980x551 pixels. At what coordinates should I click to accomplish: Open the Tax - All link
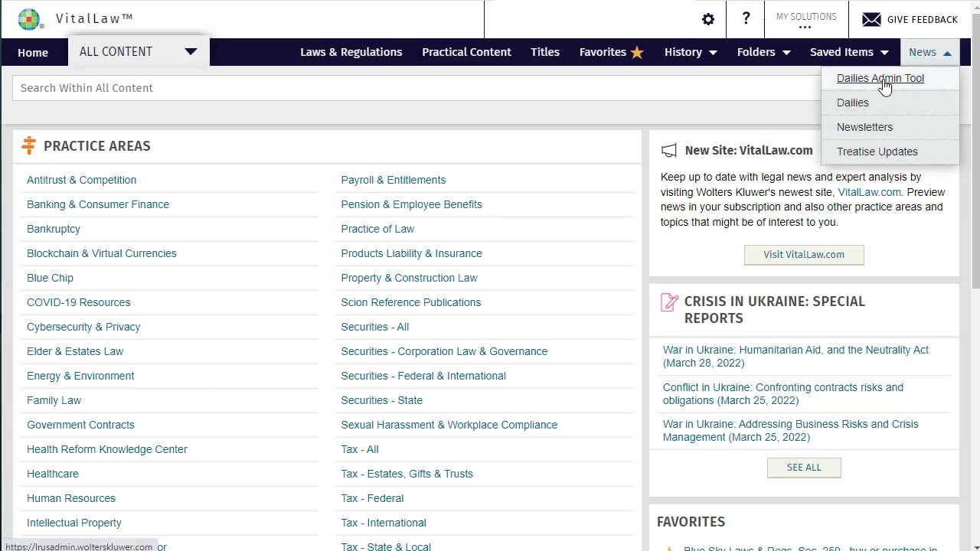pyautogui.click(x=360, y=449)
